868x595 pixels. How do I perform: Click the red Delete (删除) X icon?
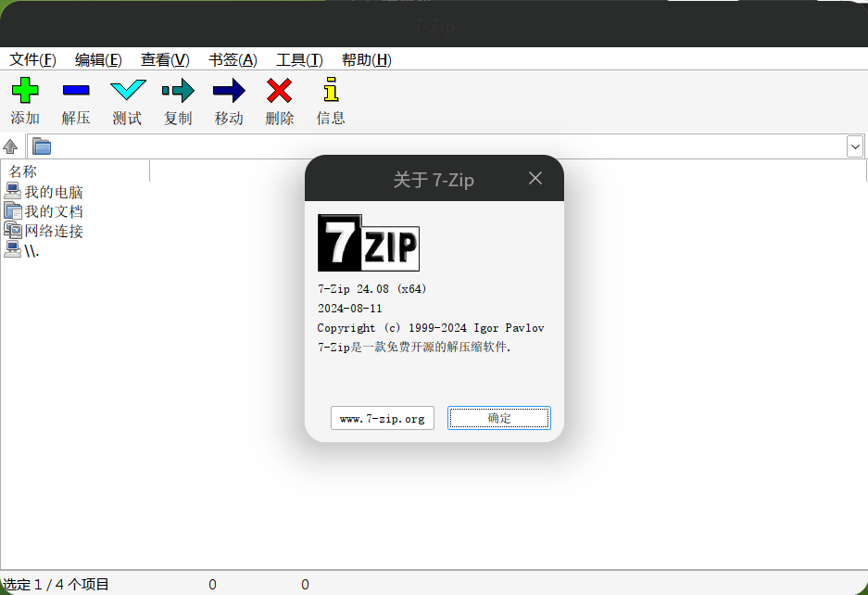coord(280,90)
